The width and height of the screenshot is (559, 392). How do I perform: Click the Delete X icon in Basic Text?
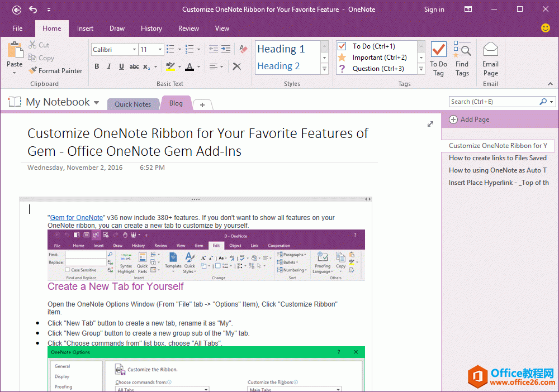(x=236, y=66)
